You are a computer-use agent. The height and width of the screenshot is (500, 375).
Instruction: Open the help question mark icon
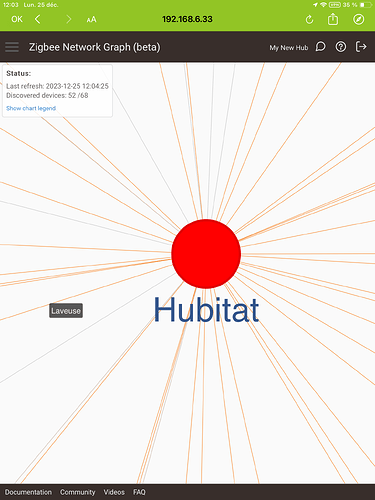click(x=341, y=47)
